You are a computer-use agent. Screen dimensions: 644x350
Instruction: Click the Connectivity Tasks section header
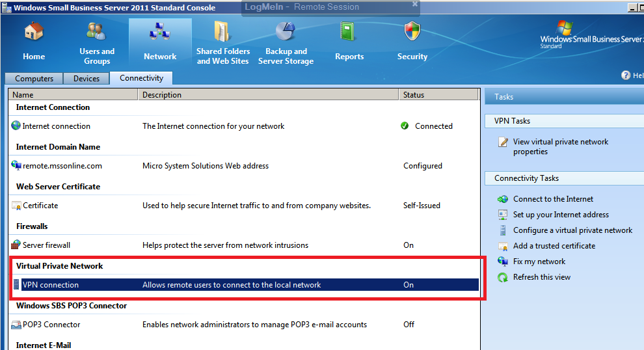coord(565,178)
